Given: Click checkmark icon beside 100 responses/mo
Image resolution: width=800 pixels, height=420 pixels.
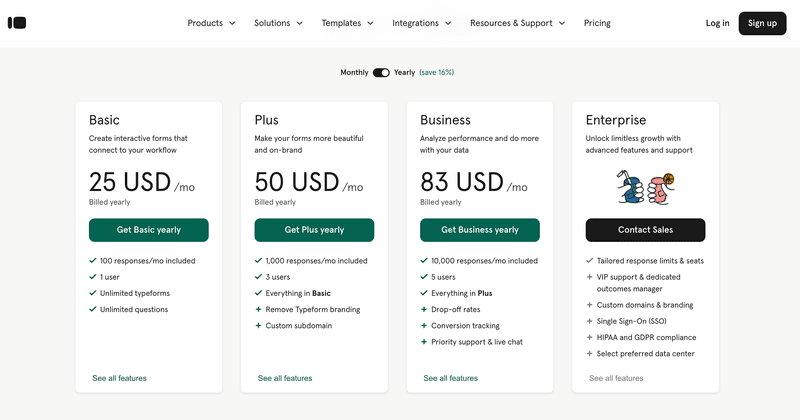Looking at the screenshot, I should coord(92,261).
